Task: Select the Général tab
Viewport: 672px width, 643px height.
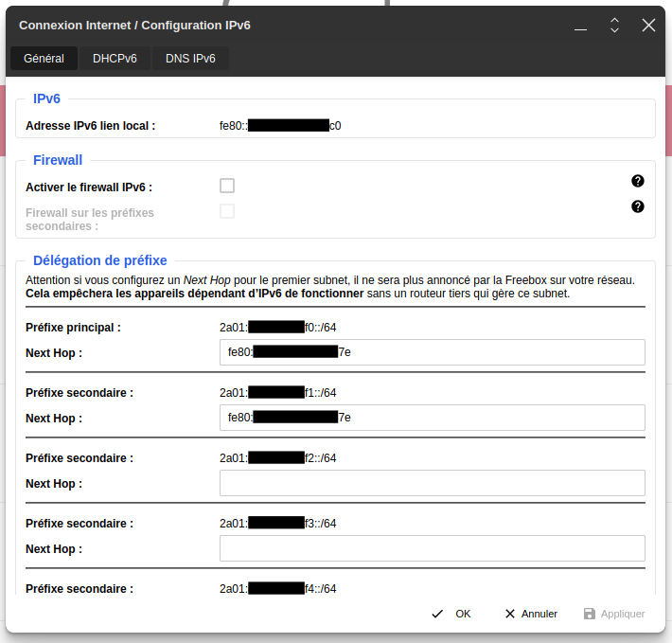Action: tap(44, 59)
